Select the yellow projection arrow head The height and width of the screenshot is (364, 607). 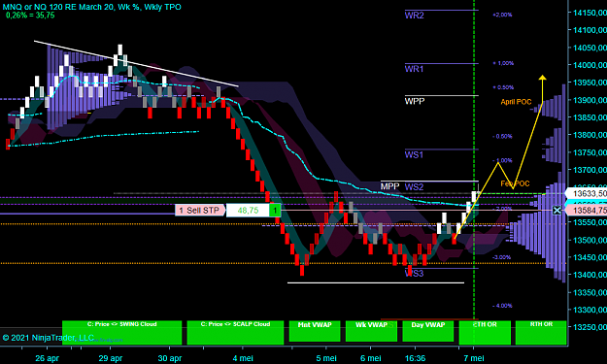(x=542, y=78)
